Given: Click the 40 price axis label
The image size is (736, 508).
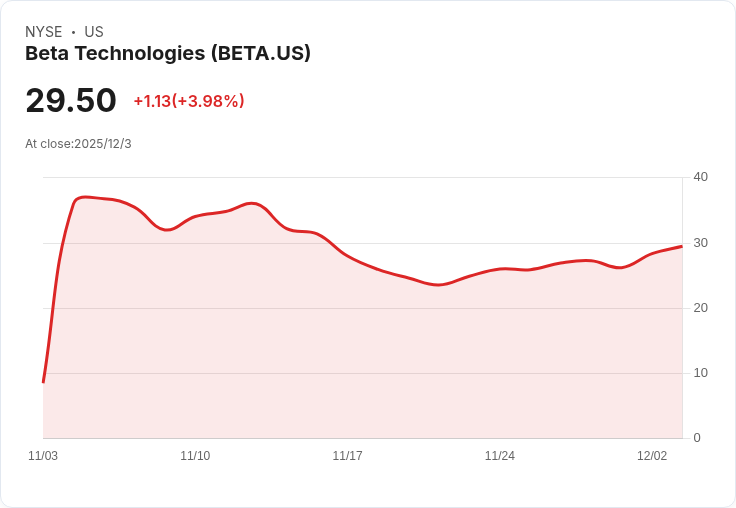Looking at the screenshot, I should [x=701, y=177].
